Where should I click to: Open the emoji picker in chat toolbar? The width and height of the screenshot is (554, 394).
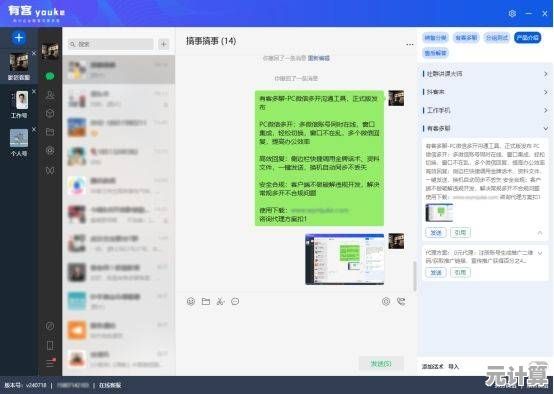coord(191,301)
